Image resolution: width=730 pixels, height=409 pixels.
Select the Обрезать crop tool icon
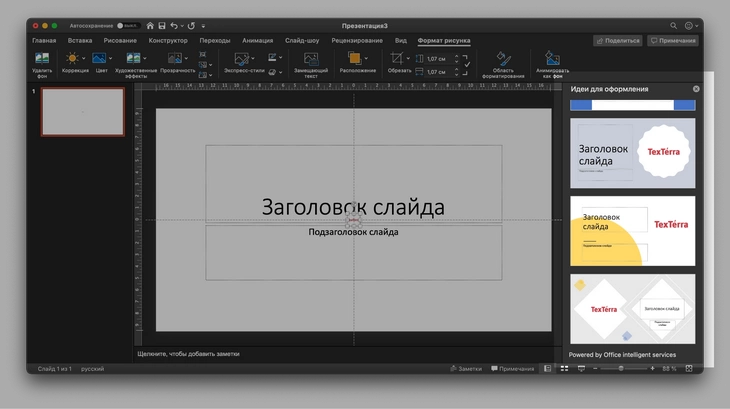(396, 58)
